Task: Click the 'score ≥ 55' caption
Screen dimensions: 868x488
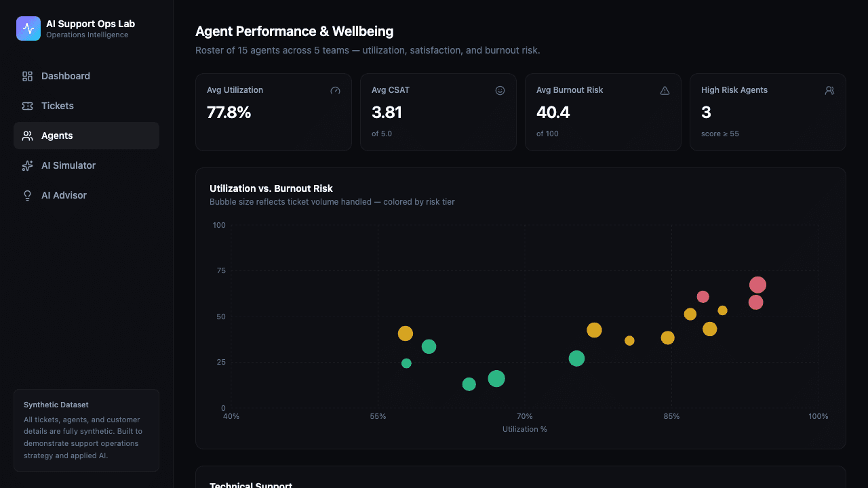Action: (x=720, y=134)
